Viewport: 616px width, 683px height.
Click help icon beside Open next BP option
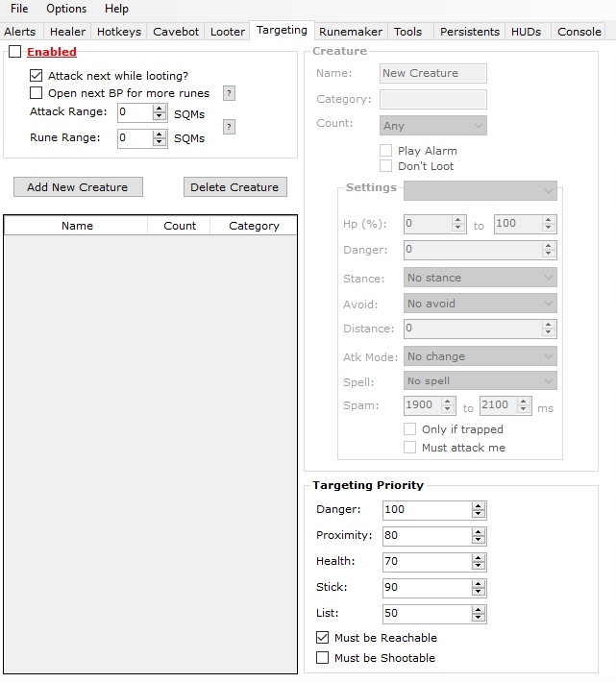point(229,93)
